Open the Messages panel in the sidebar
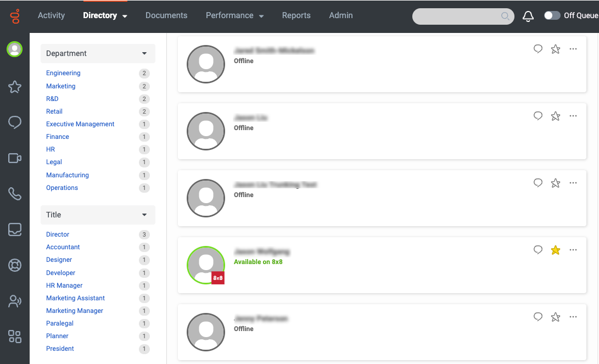The height and width of the screenshot is (364, 599). [14, 122]
